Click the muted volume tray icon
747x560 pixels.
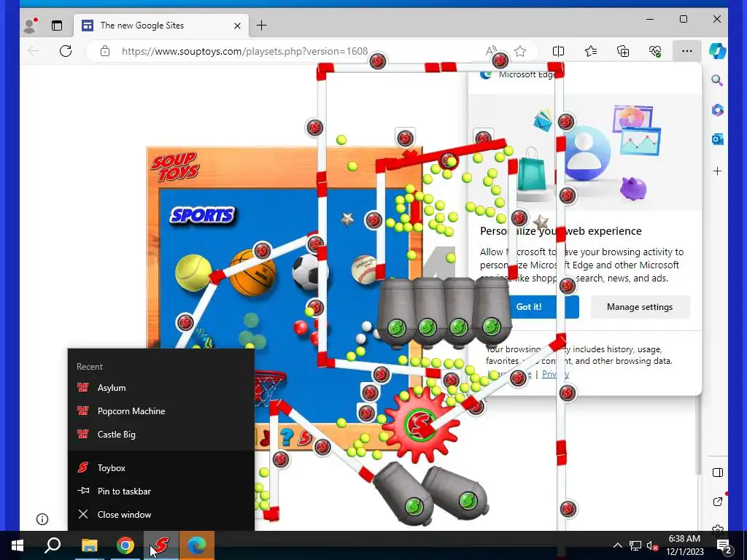653,545
